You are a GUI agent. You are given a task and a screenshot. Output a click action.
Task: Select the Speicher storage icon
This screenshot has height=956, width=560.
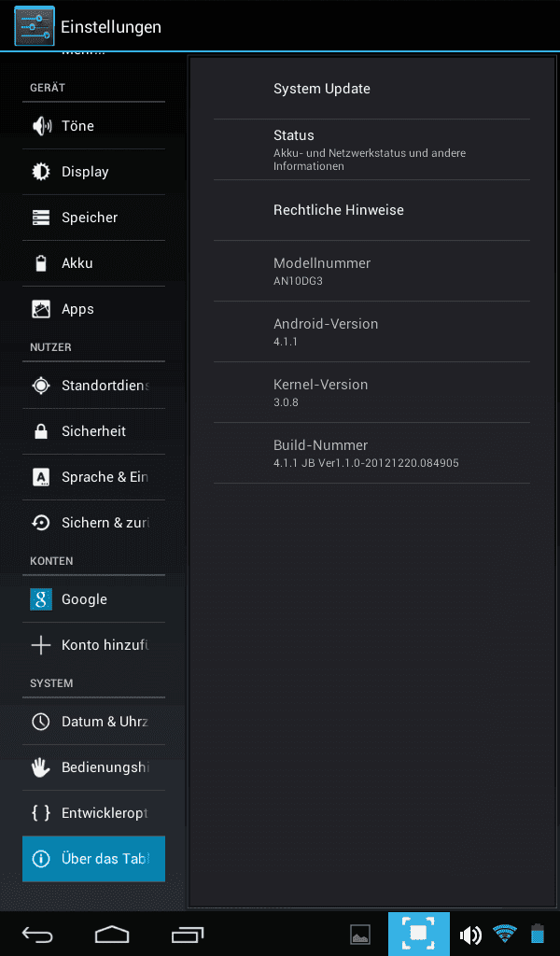coord(41,218)
